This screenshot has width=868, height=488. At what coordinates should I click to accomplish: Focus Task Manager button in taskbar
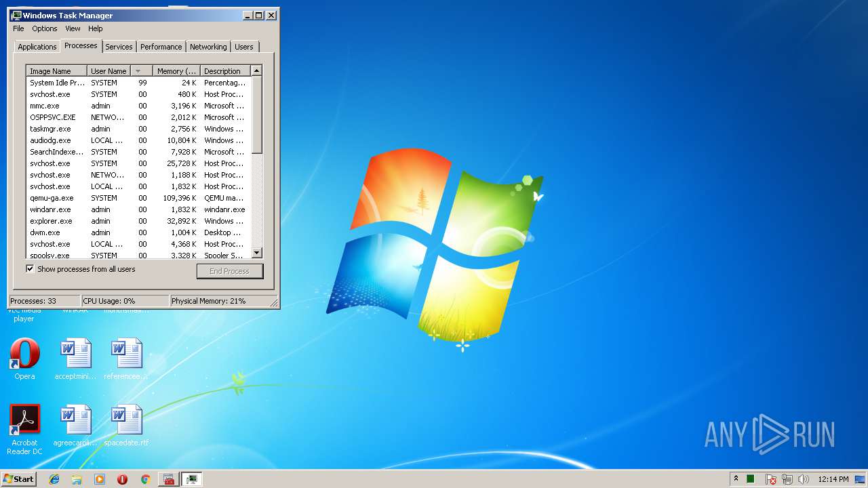tap(192, 479)
